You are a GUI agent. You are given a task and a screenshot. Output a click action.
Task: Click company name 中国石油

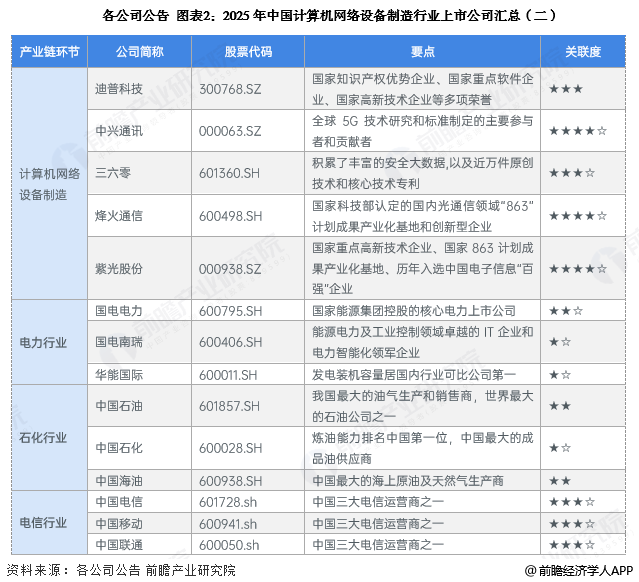click(x=119, y=406)
